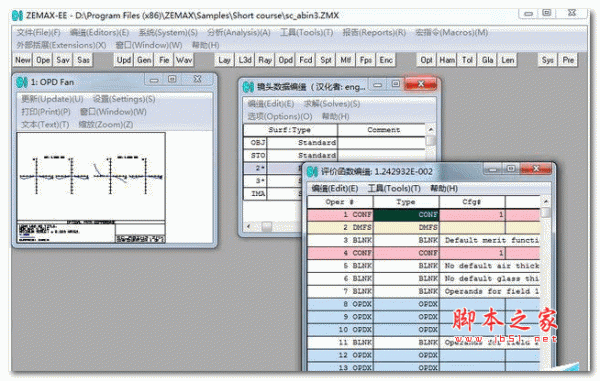Open the Gla glass catalog button
Viewport: 600px width, 381px height.
(487, 60)
